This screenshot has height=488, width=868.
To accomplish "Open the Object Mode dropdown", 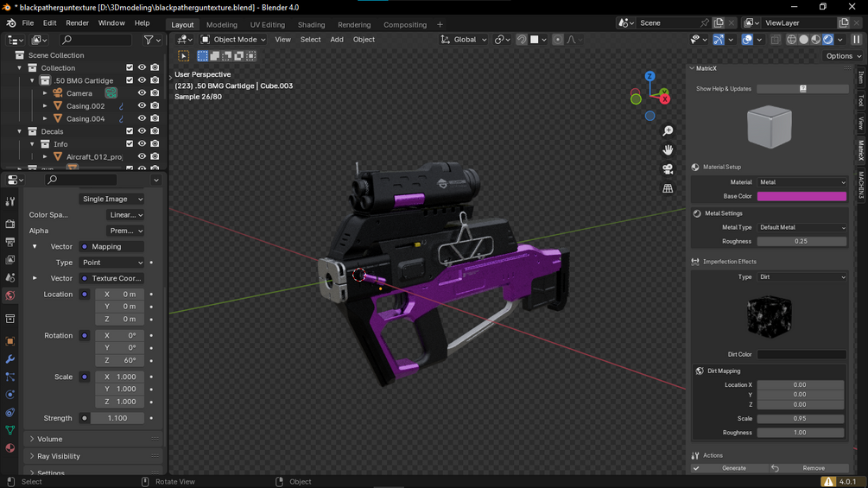I will [x=233, y=39].
